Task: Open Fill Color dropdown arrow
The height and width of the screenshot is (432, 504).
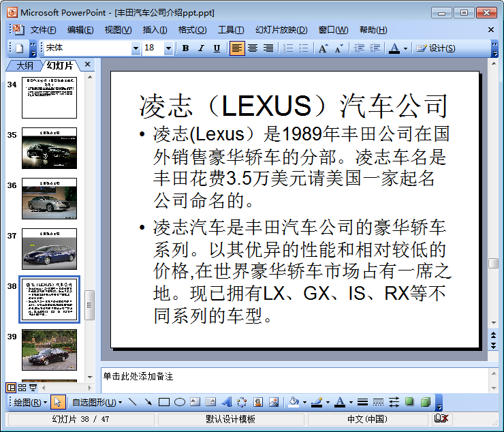Action: pos(304,402)
